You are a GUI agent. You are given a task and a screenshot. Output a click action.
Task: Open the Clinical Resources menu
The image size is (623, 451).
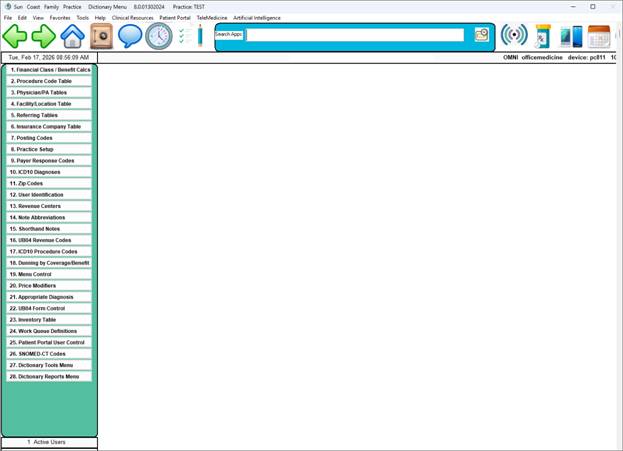[133, 18]
